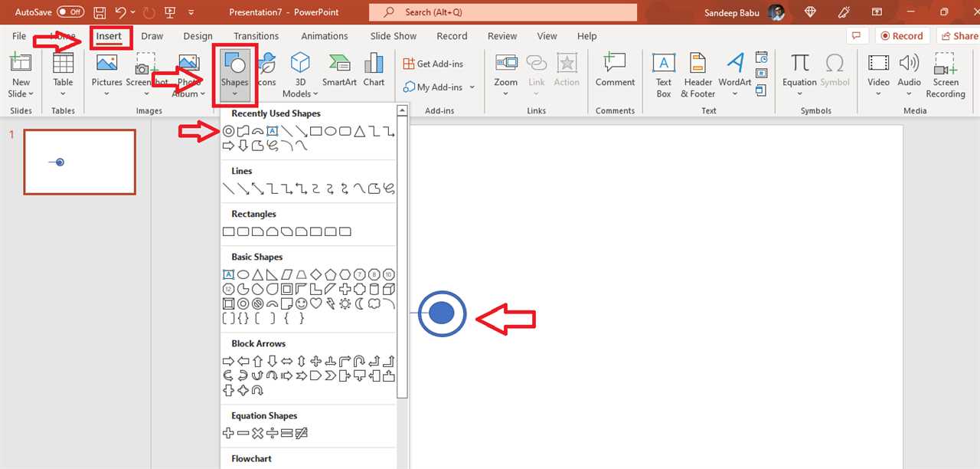Click the shapes gallery scrollbar
The height and width of the screenshot is (469, 980).
click(403, 253)
